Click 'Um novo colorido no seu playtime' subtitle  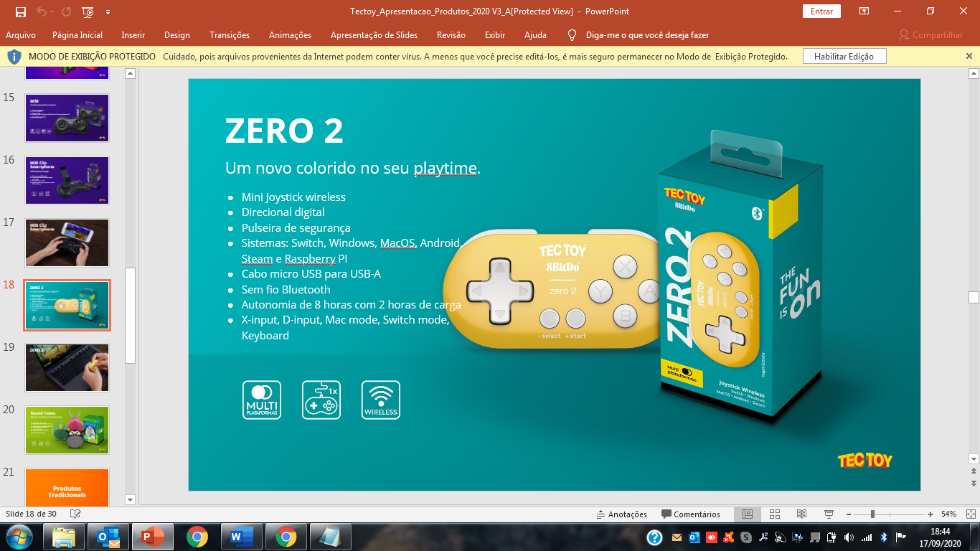pos(352,169)
